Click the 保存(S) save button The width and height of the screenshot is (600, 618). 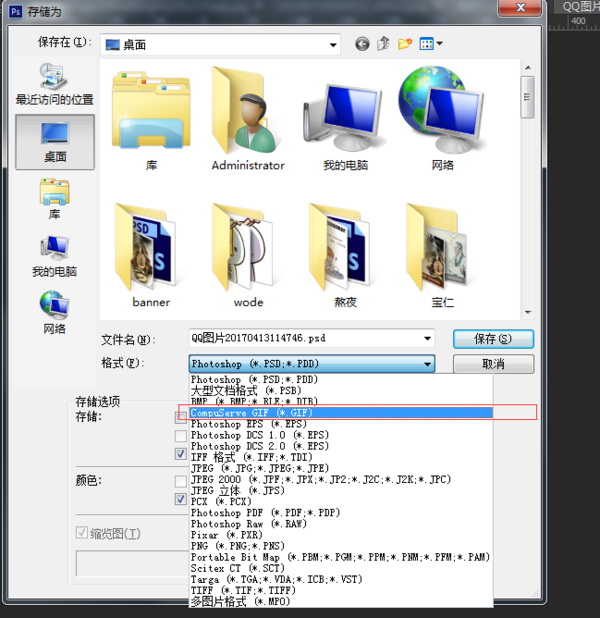pyautogui.click(x=493, y=339)
